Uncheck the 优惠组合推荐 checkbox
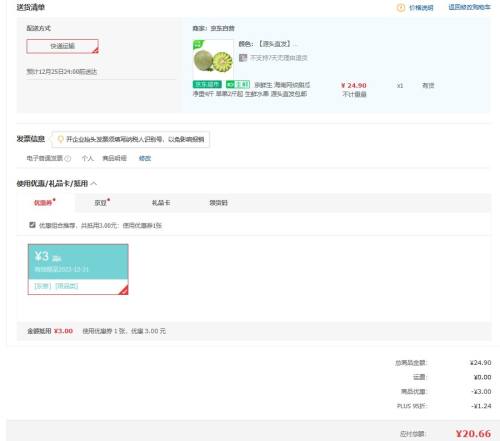 coord(32,225)
